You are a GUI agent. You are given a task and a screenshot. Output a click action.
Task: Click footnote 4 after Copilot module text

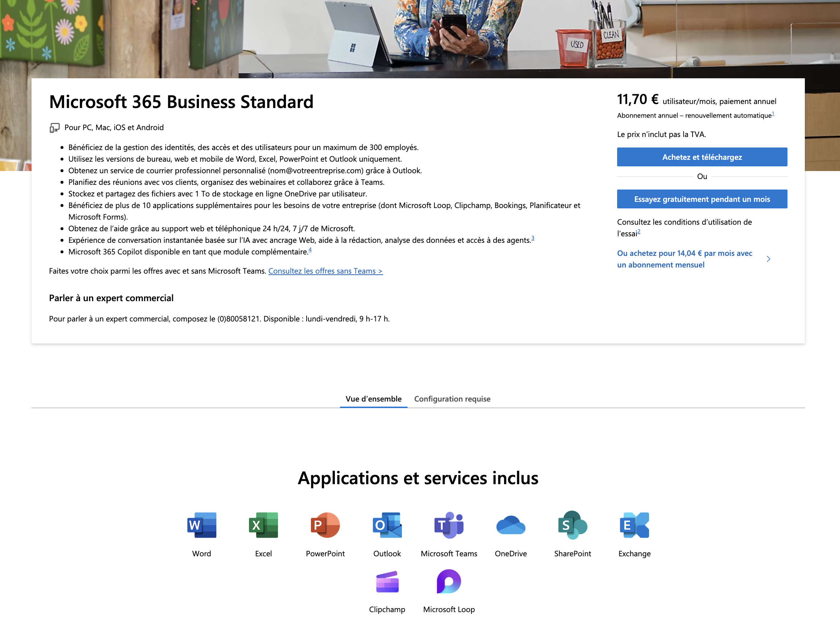pos(310,250)
